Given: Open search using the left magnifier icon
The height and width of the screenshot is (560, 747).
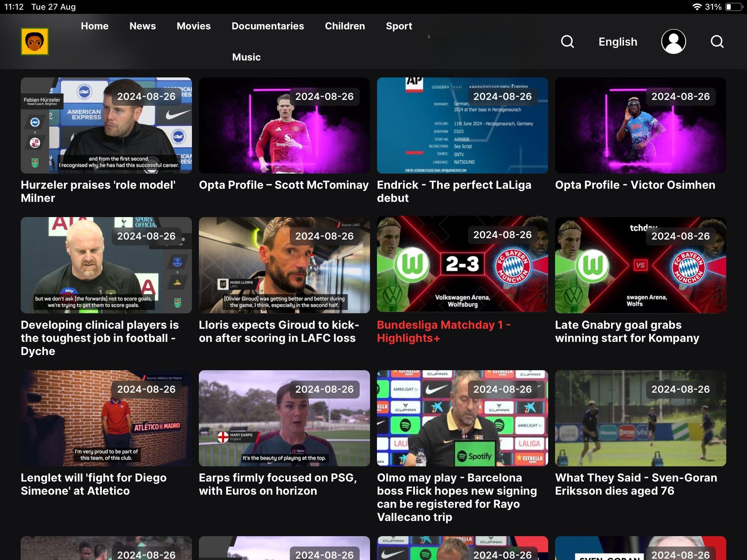Looking at the screenshot, I should pos(567,41).
